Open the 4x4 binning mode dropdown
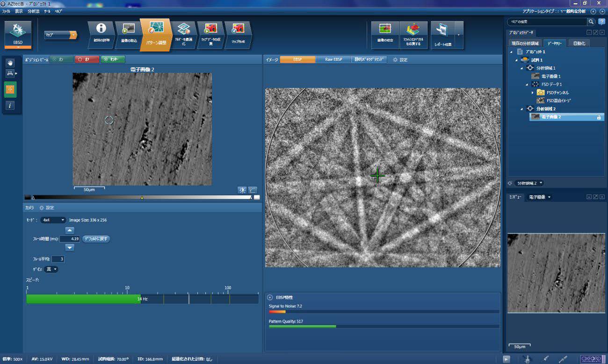 tap(53, 220)
